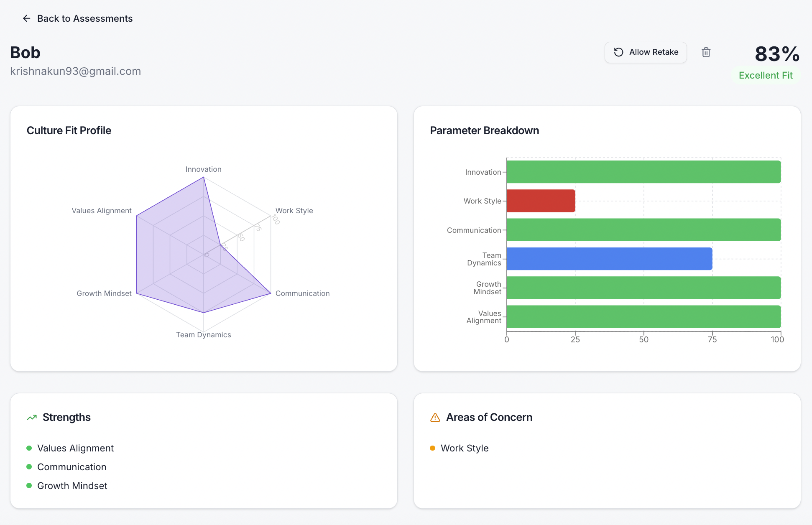Go Back to Assessments link

(x=84, y=18)
